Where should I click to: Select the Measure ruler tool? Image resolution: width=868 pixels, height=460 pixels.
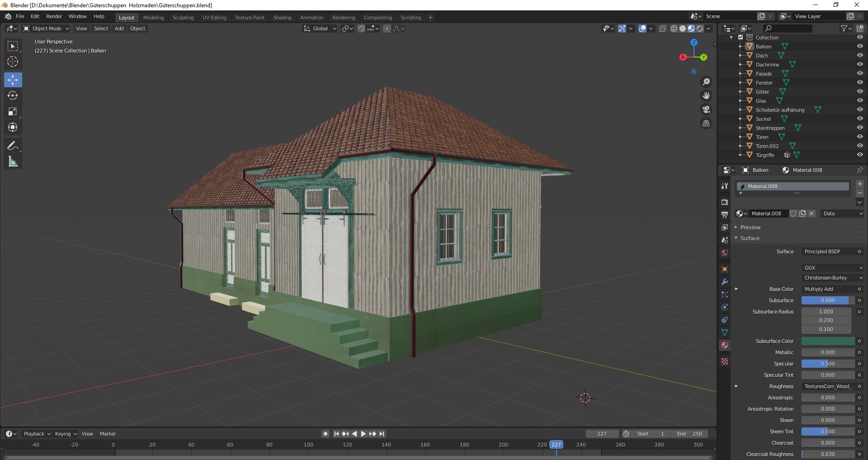coord(13,161)
